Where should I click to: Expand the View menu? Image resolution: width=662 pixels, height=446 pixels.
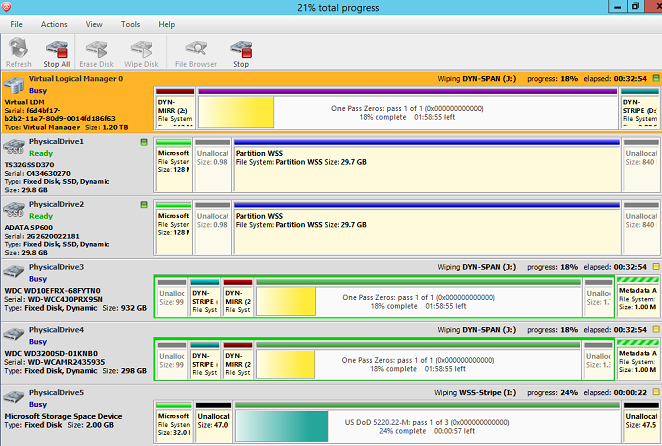(x=94, y=23)
